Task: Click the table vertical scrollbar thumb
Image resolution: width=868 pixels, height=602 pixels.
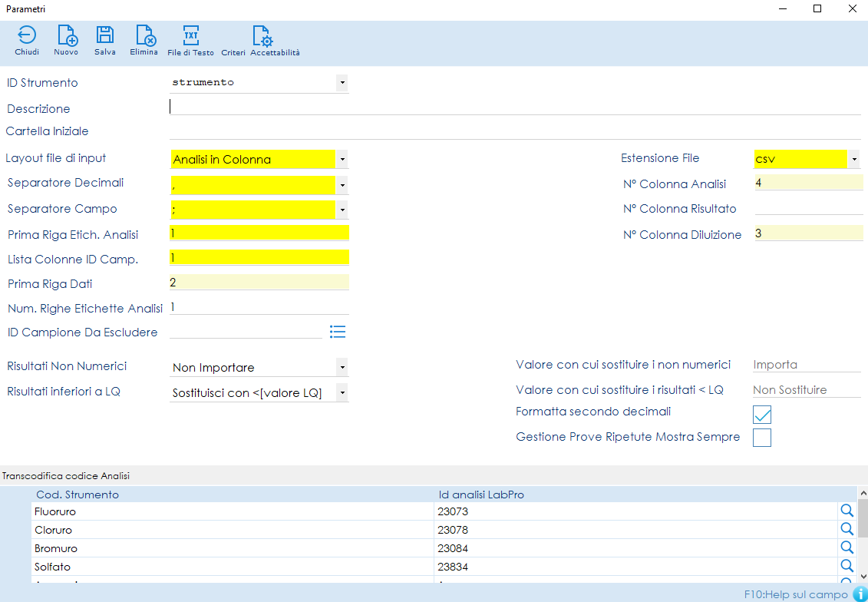Action: click(863, 518)
